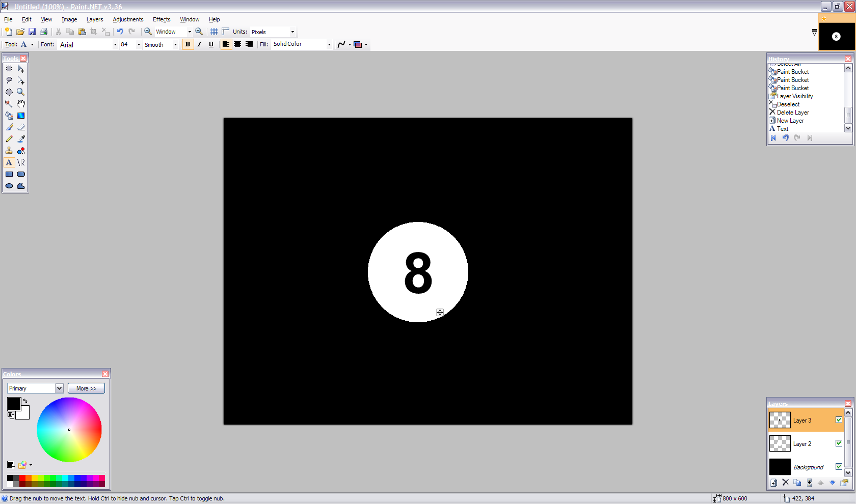This screenshot has width=856, height=504.
Task: Open Layer Properties from the Layers panel
Action: [844, 482]
